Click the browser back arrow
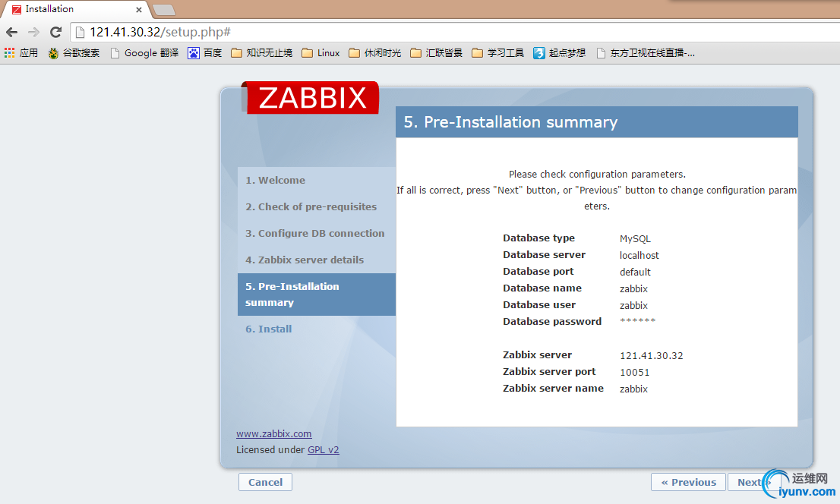 12,32
